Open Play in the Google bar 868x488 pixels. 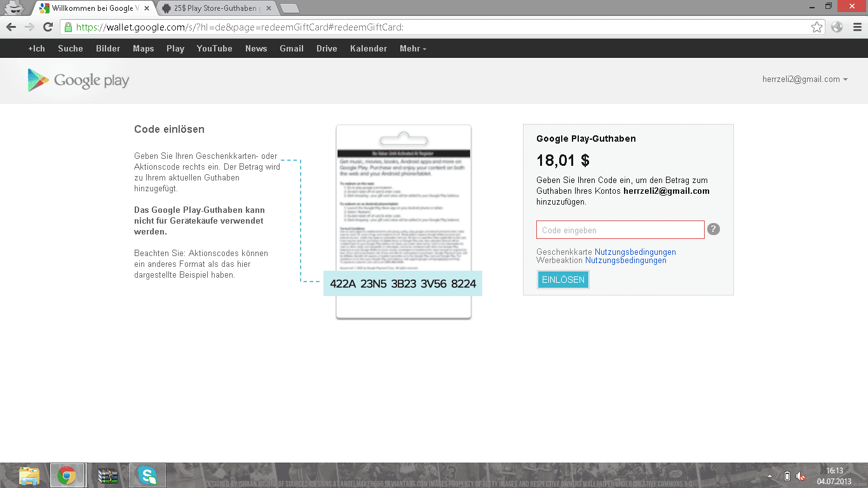(x=175, y=48)
